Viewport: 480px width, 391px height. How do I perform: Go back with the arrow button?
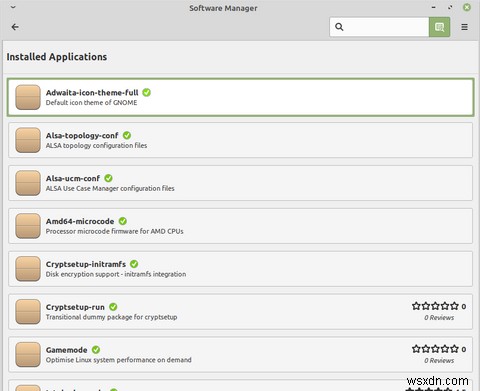(x=15, y=27)
